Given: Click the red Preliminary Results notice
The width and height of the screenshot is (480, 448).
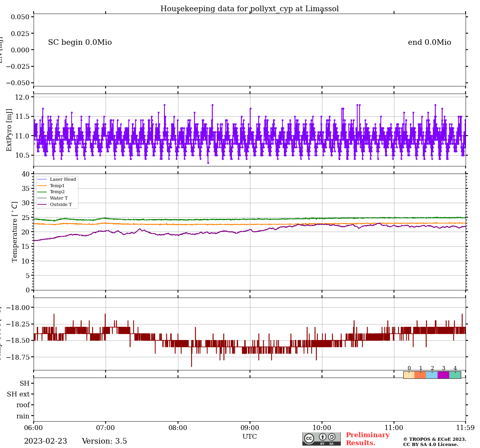Looking at the screenshot, I should click(x=368, y=439).
